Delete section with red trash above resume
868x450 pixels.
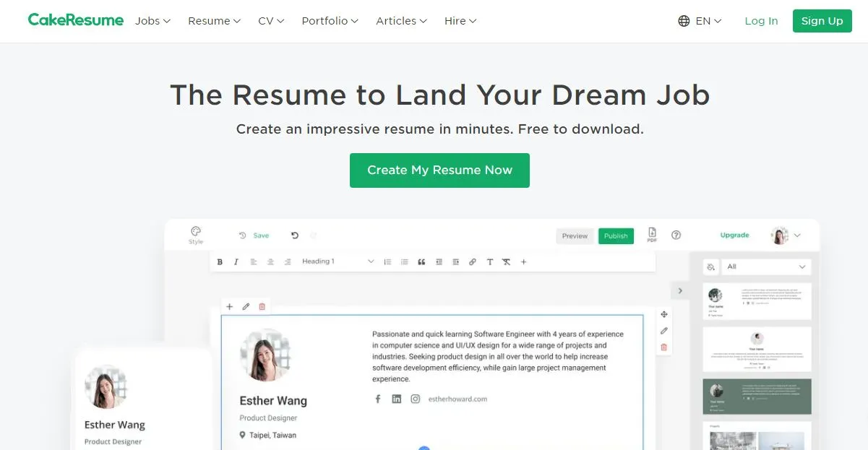click(262, 307)
